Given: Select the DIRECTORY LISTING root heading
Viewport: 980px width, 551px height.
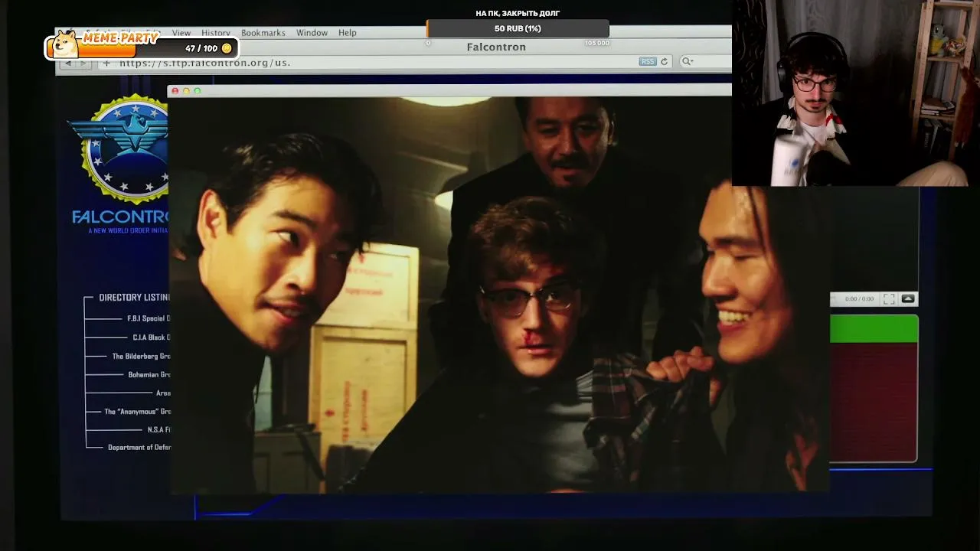Looking at the screenshot, I should click(x=134, y=297).
